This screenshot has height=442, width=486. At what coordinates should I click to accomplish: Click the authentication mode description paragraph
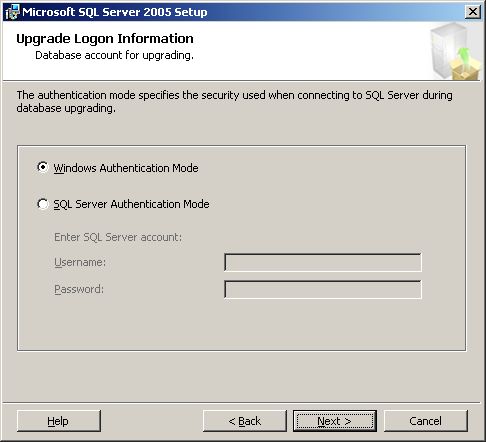[234, 101]
